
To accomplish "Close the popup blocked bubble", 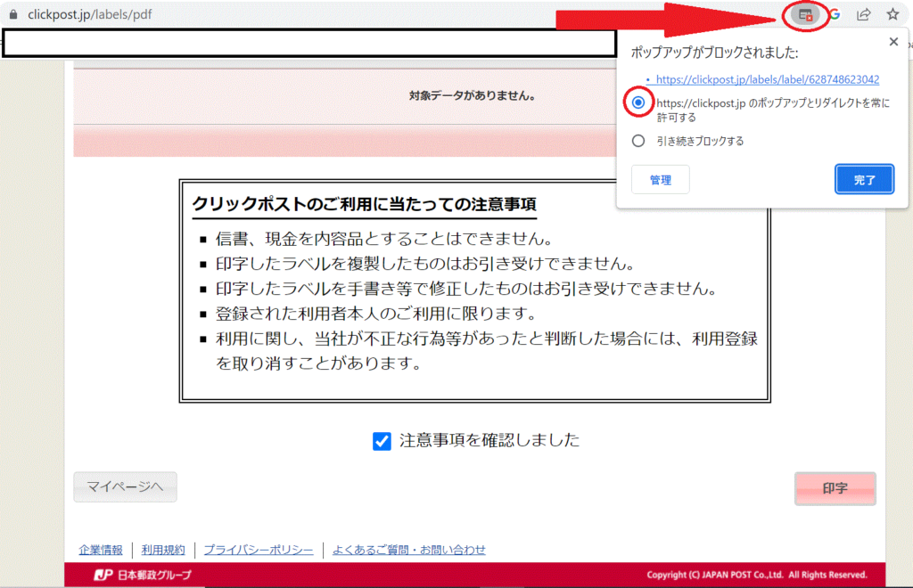I will click(893, 42).
